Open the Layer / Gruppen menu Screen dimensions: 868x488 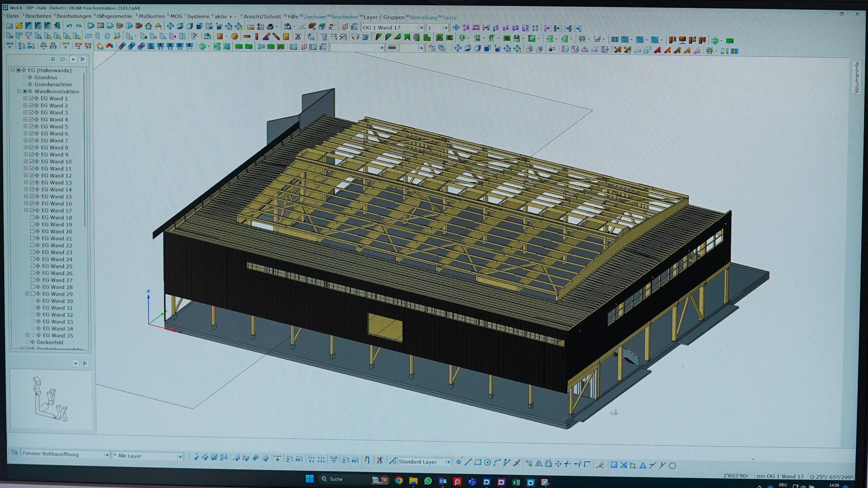(384, 17)
